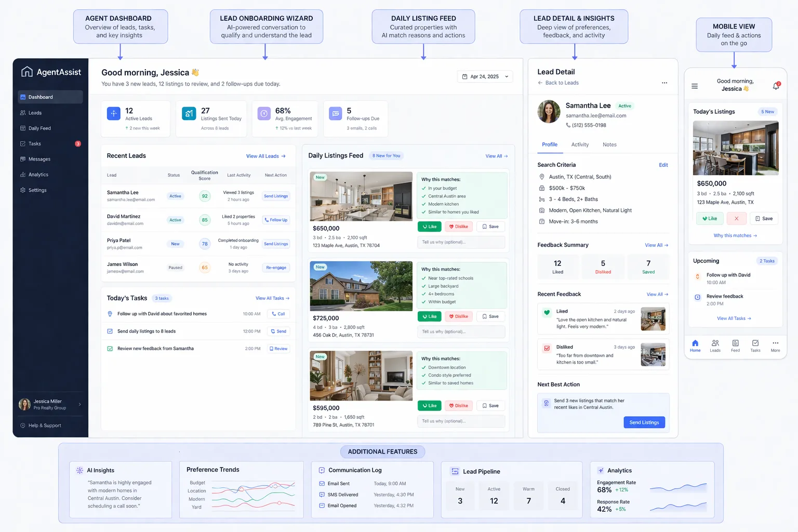Open View All in Feedback Summary
The width and height of the screenshot is (798, 532).
[657, 245]
